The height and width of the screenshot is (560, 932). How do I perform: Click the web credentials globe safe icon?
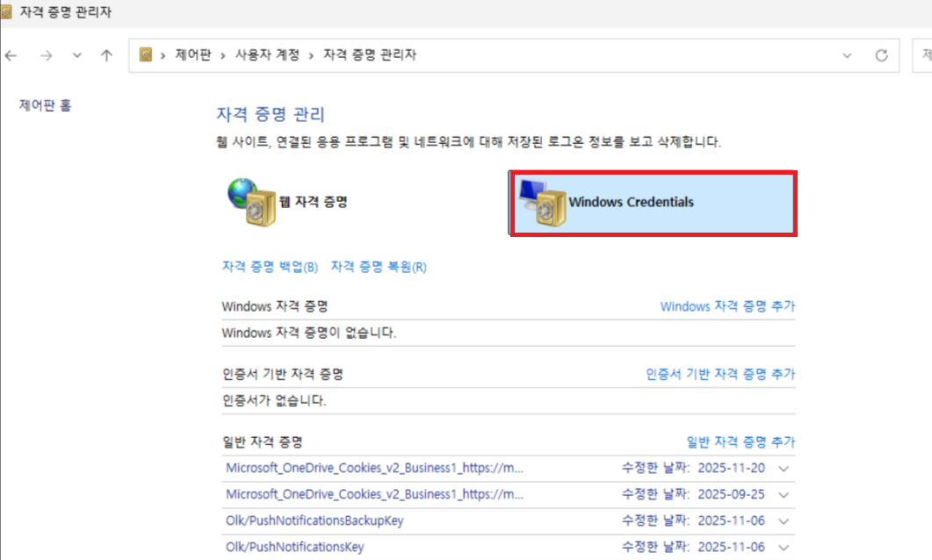coord(251,202)
